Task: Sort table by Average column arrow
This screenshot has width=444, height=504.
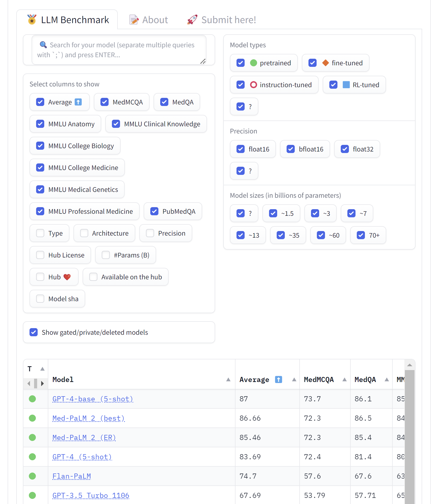Action: pyautogui.click(x=294, y=379)
